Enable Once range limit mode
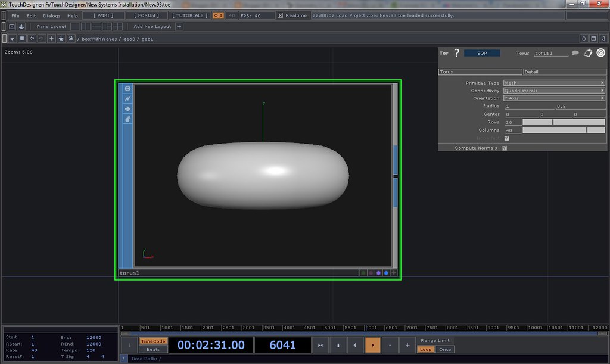610x364 pixels. [445, 349]
